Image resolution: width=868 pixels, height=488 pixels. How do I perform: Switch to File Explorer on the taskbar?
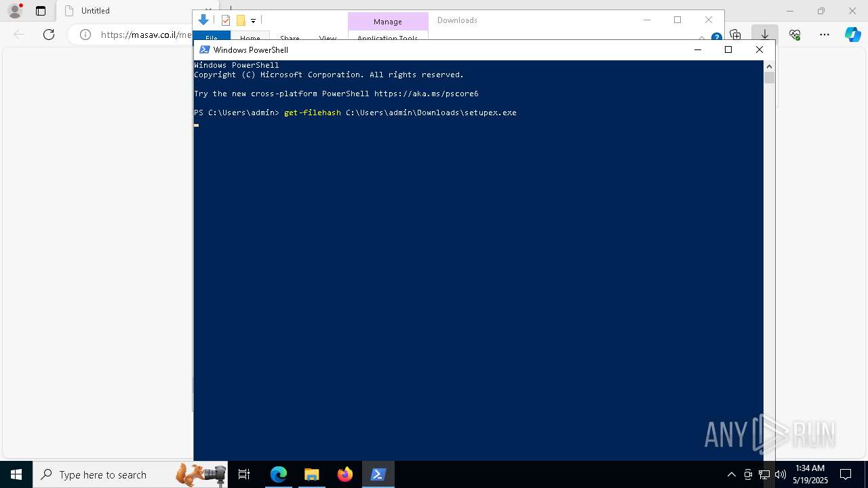coord(312,474)
